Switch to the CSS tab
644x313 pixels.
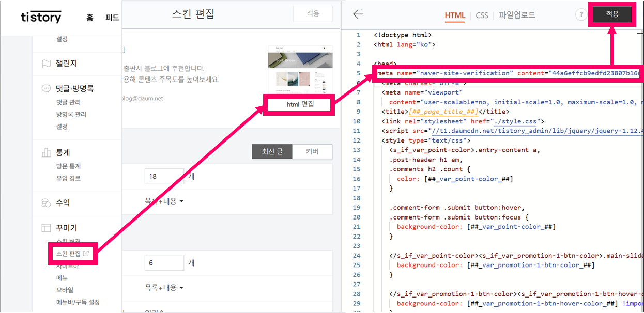(482, 15)
